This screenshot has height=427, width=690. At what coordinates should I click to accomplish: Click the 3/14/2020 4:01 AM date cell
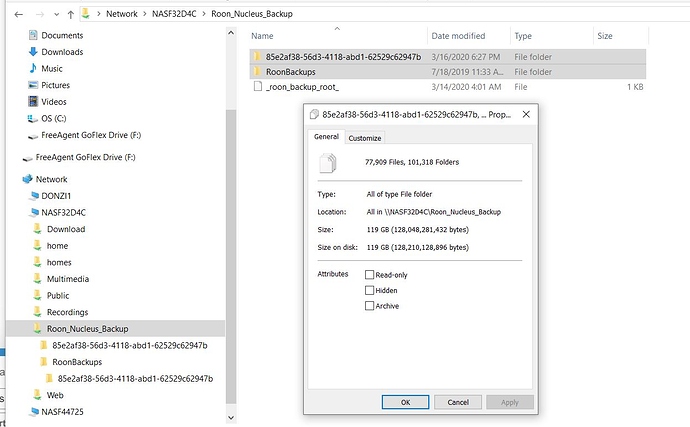[466, 87]
